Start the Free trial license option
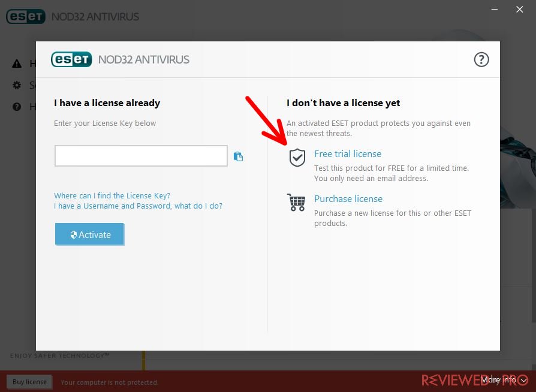The width and height of the screenshot is (536, 392). tap(348, 154)
